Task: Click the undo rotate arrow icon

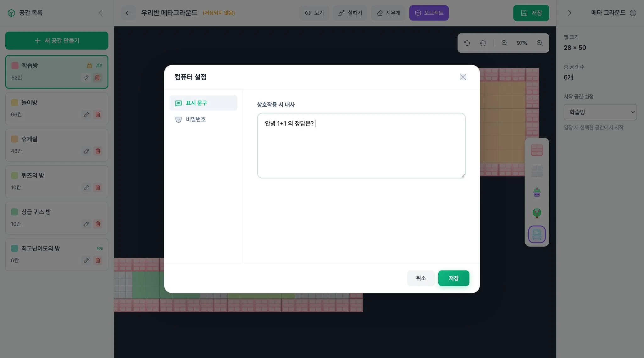Action: (x=467, y=43)
